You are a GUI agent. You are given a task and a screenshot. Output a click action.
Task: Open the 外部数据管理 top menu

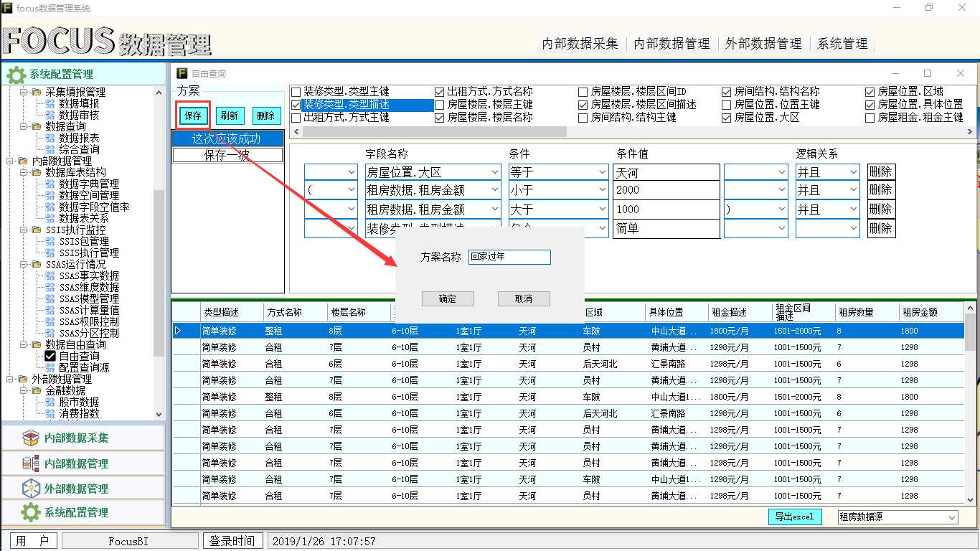click(763, 43)
